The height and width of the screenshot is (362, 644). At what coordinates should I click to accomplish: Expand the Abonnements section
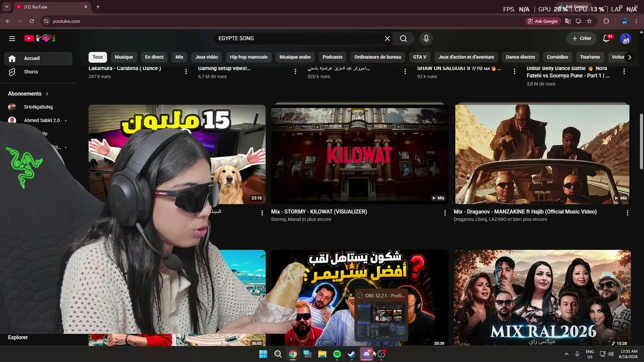point(28,94)
